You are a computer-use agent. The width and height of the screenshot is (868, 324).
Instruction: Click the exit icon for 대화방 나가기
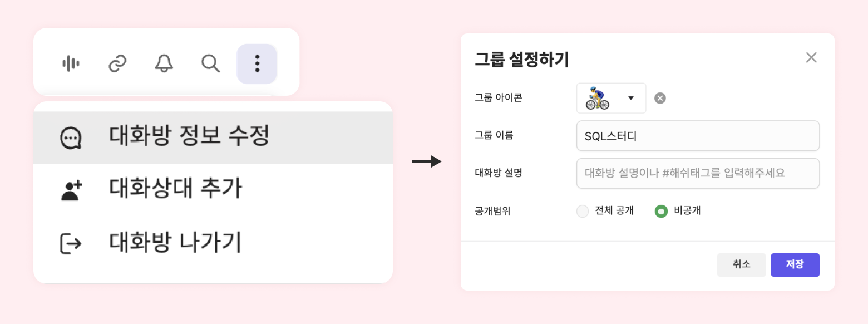point(71,243)
